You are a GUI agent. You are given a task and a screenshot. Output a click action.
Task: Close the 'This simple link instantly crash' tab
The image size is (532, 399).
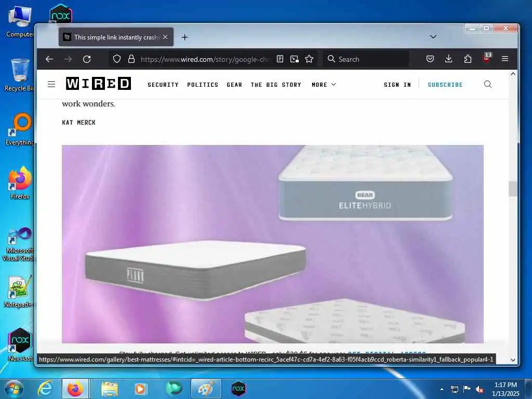[165, 37]
